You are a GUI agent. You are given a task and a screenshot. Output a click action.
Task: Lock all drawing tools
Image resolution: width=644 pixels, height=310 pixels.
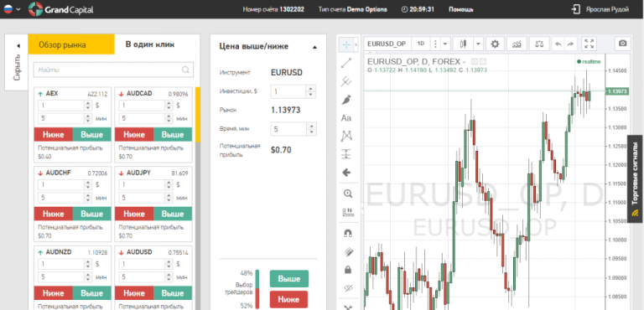347,269
